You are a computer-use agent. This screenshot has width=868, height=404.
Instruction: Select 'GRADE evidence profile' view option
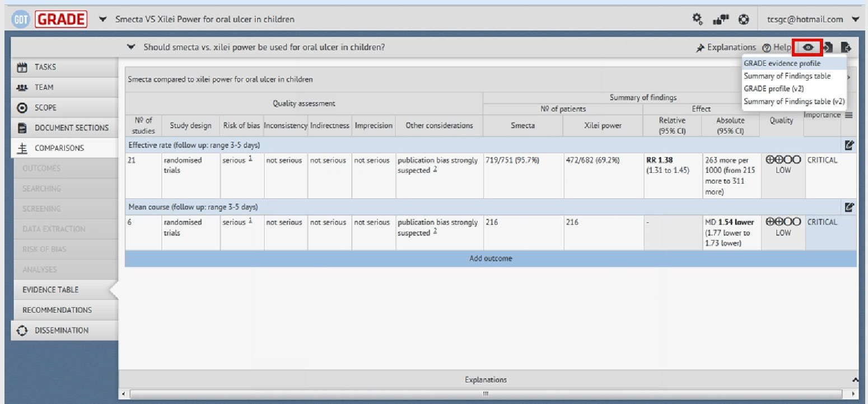pyautogui.click(x=795, y=63)
